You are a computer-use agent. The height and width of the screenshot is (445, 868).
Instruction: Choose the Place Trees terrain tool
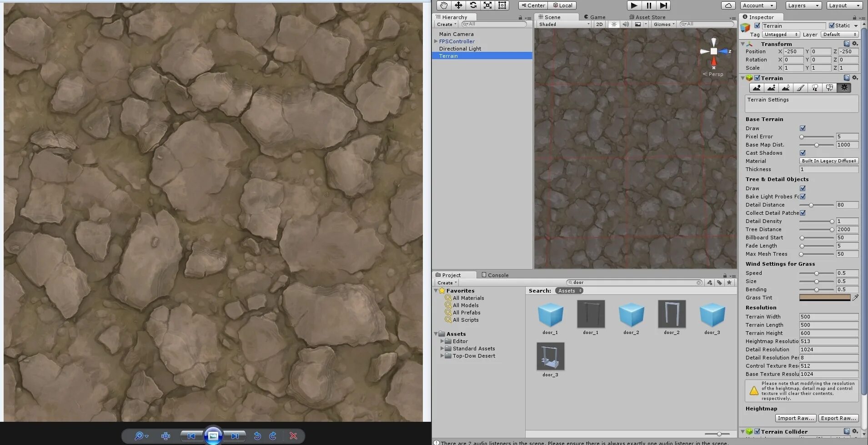(815, 88)
